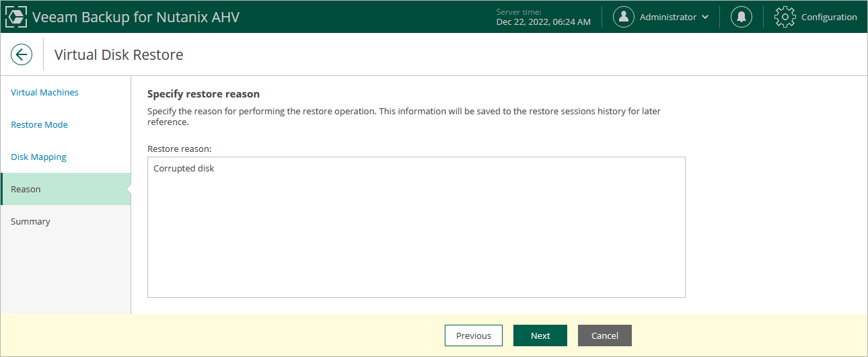This screenshot has height=357, width=868.
Task: Open the Administrator user avatar icon
Action: coord(624,17)
